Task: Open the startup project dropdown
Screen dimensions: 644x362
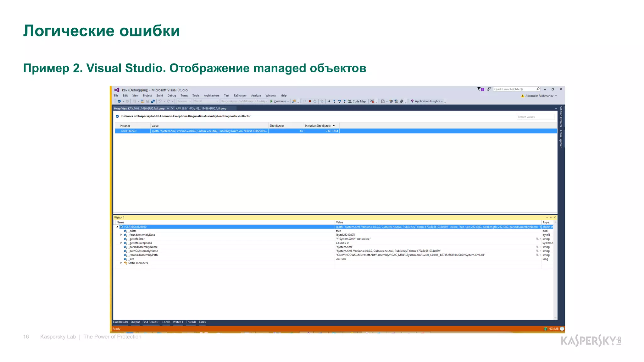Action: (x=244, y=101)
